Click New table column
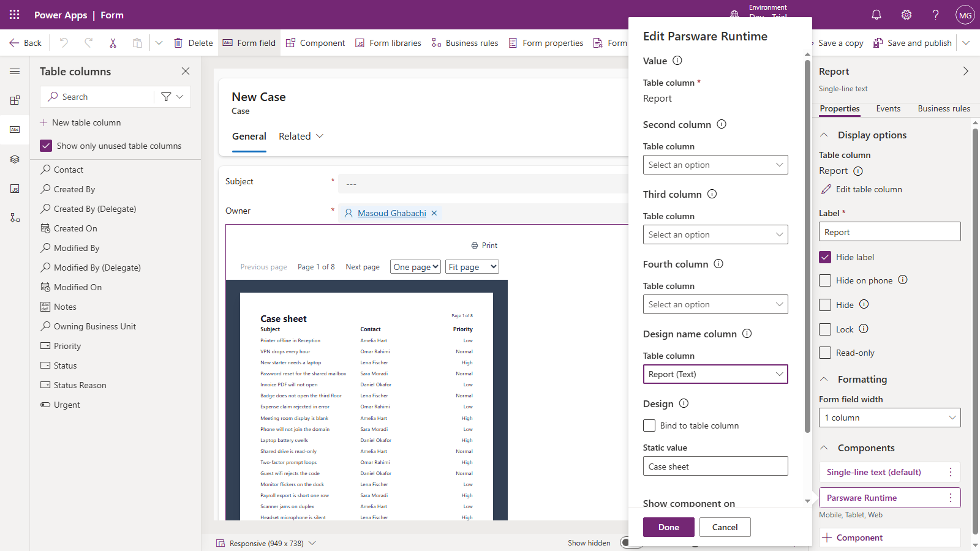Image resolution: width=980 pixels, height=551 pixels. (80, 122)
